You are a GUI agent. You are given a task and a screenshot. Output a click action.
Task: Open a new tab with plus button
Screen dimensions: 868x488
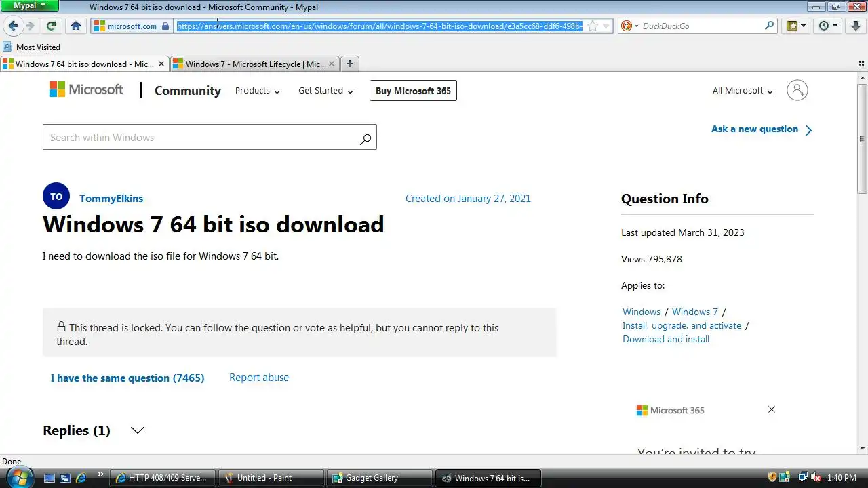point(350,64)
